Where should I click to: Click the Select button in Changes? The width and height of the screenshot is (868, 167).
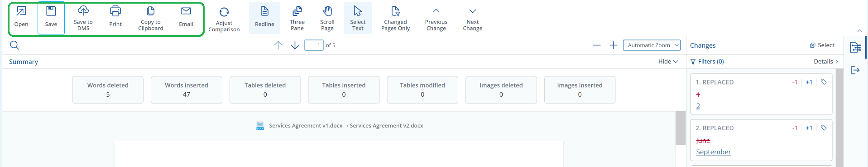[822, 45]
